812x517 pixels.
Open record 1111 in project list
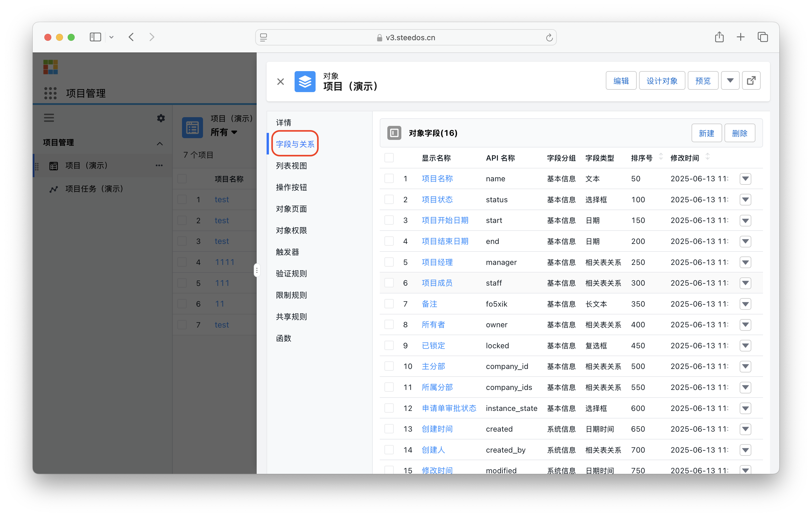tap(225, 262)
